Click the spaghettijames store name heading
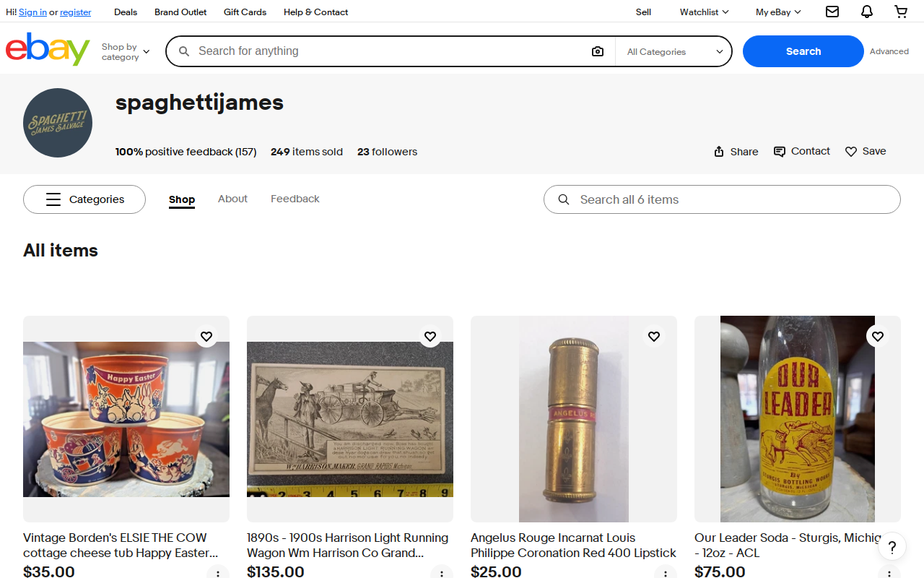 199,103
